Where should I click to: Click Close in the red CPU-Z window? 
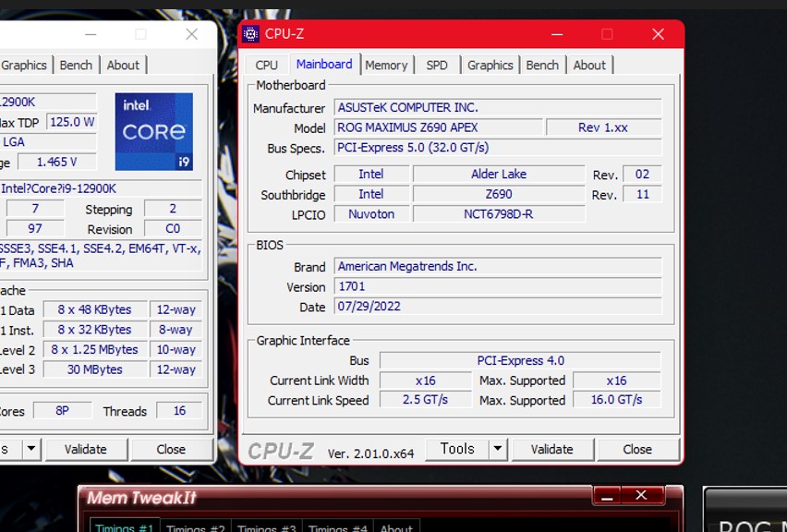(637, 449)
